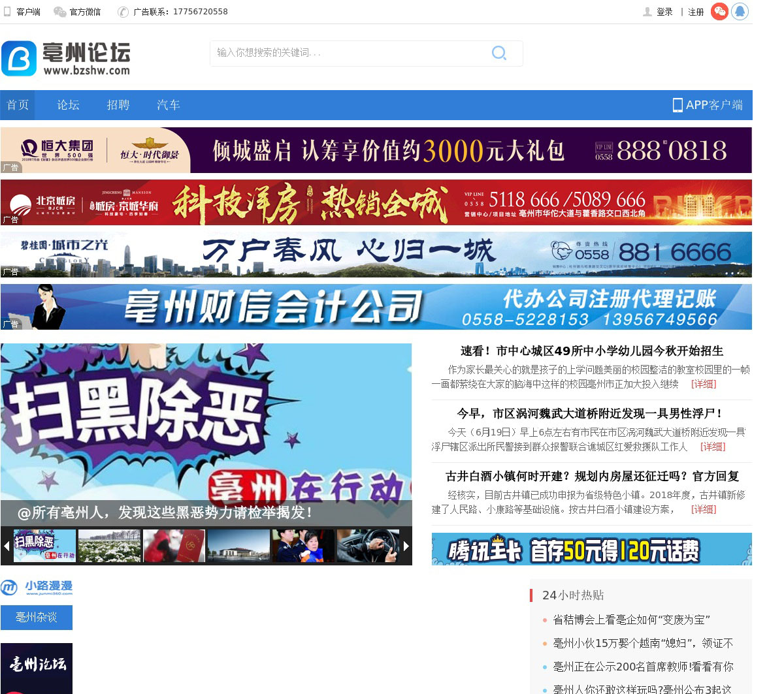Select the red certificate thumbnail

coord(174,546)
